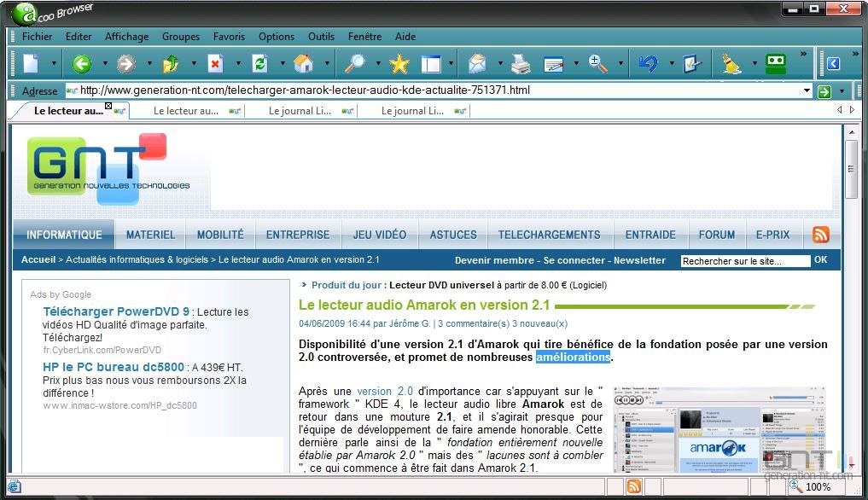Go back with the green arrow
The height and width of the screenshot is (500, 868).
click(82, 64)
